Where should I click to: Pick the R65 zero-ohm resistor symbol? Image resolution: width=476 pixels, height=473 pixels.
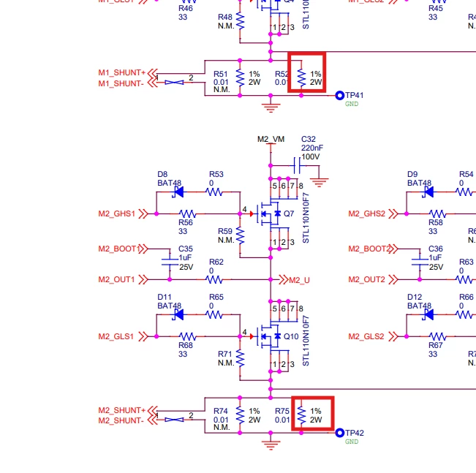pos(214,315)
